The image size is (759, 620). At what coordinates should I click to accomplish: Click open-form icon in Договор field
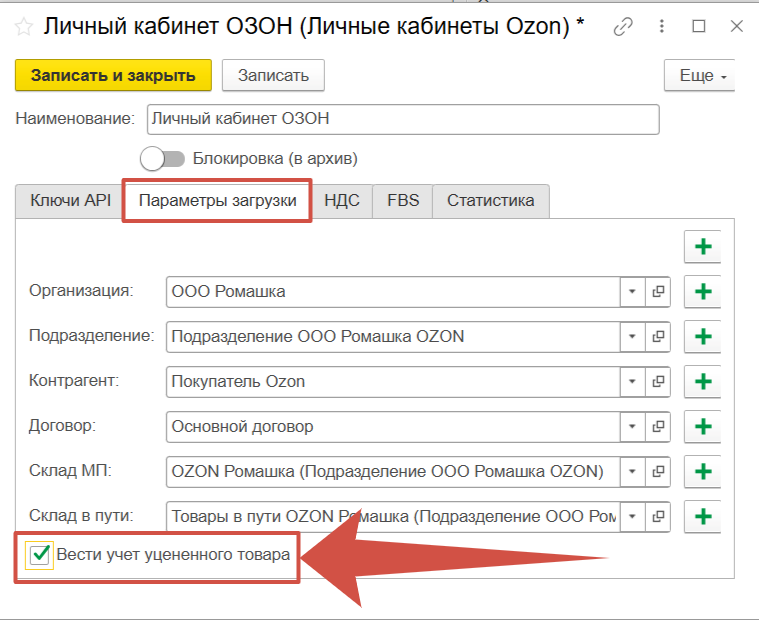click(658, 427)
